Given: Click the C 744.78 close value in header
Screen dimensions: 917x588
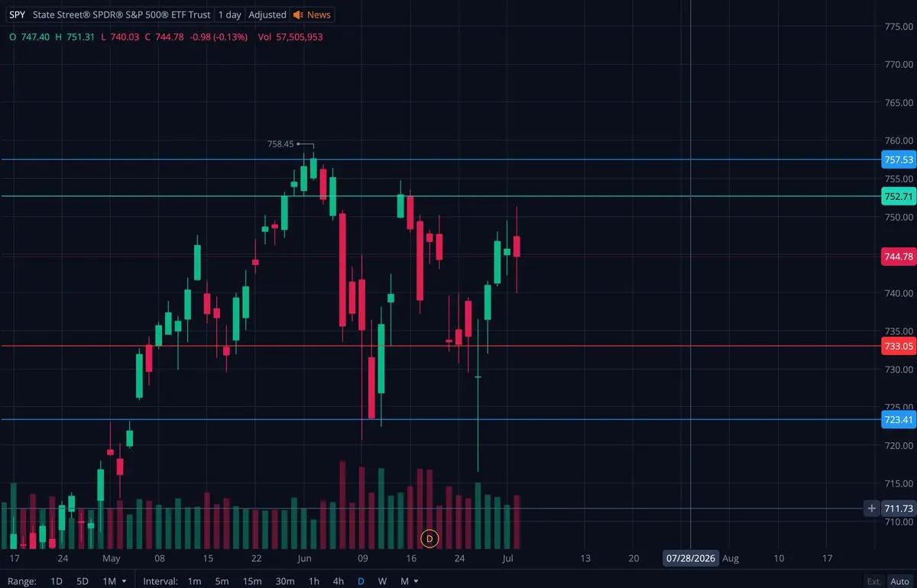Looking at the screenshot, I should [163, 37].
